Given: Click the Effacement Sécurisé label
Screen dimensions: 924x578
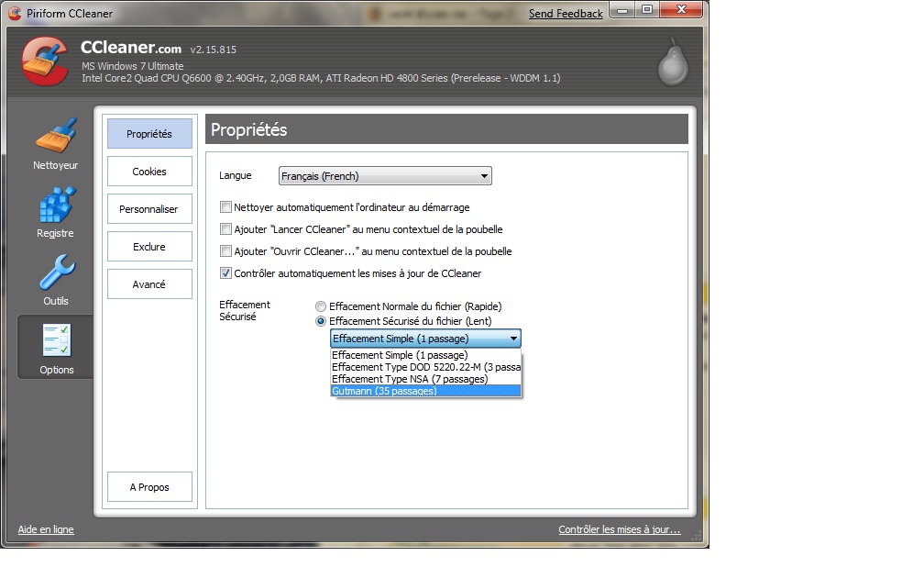Looking at the screenshot, I should pyautogui.click(x=245, y=311).
